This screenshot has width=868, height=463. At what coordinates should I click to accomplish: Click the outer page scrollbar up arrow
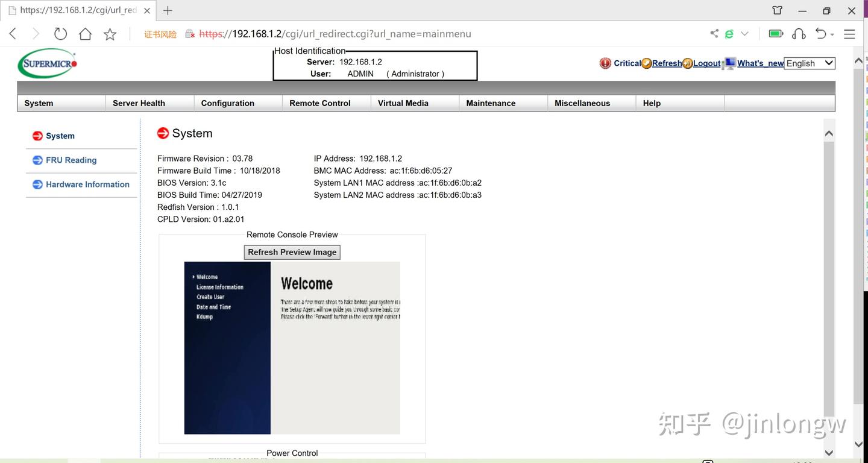click(859, 61)
